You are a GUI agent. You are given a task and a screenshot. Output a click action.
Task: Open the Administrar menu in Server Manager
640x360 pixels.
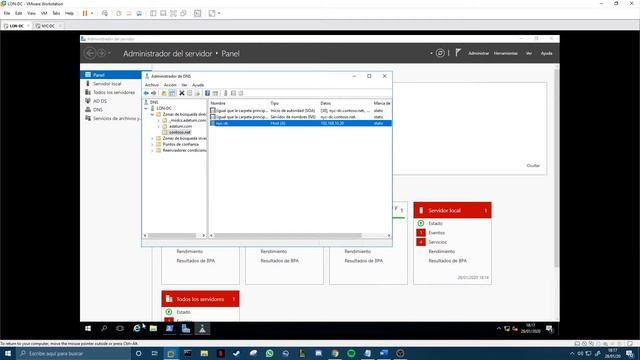coord(478,53)
